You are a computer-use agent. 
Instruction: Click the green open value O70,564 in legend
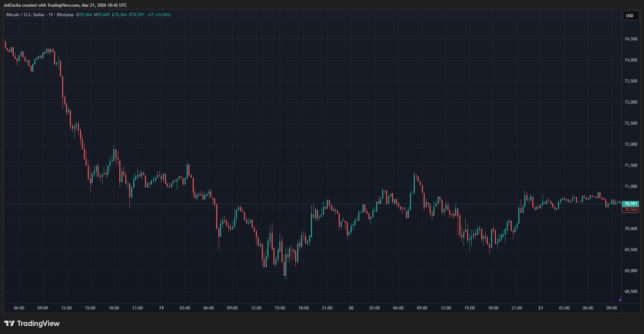coord(84,15)
